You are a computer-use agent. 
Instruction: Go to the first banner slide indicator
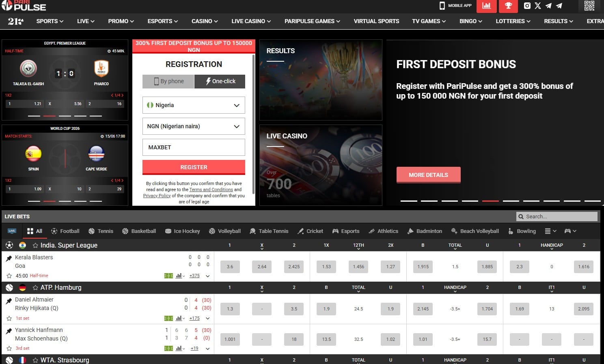[409, 200]
